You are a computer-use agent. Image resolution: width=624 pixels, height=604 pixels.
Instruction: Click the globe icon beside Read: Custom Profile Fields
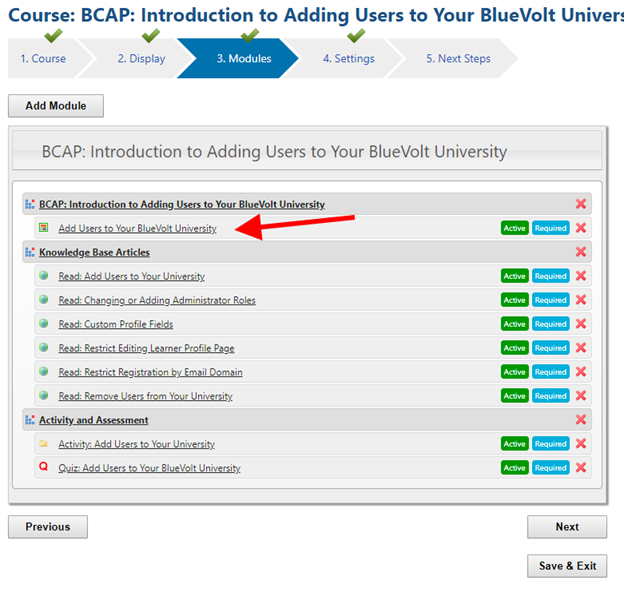(44, 323)
